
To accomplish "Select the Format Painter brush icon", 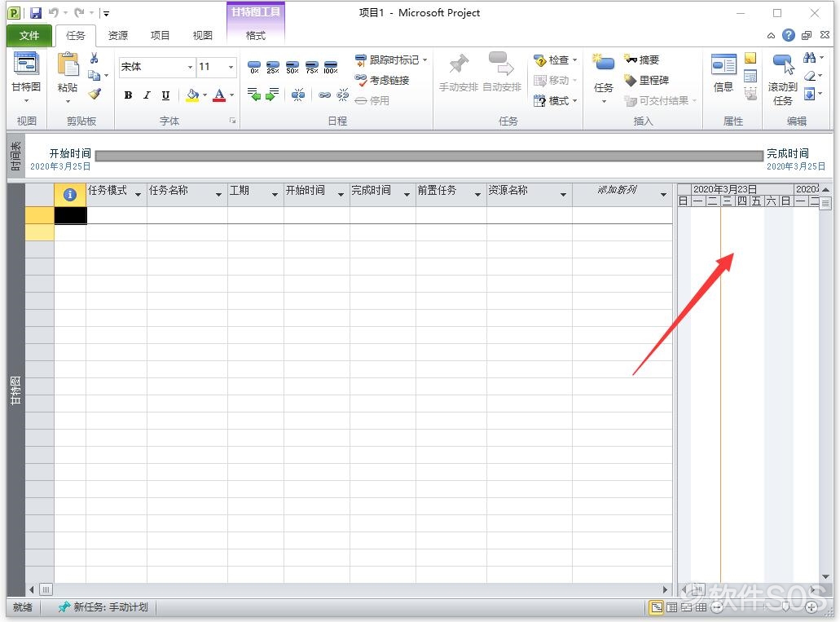I will pyautogui.click(x=95, y=94).
